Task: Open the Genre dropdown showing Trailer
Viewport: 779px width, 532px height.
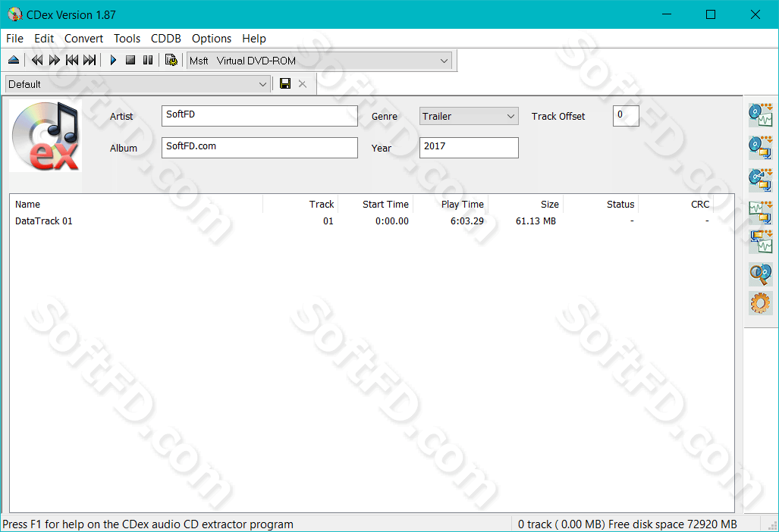Action: point(469,116)
